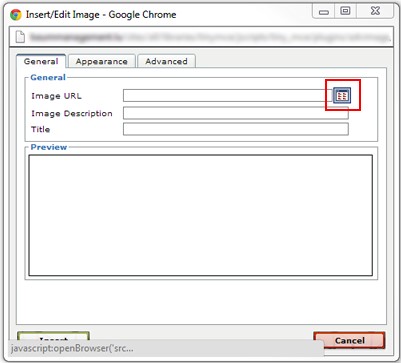Click inside the Preview pane

200,215
